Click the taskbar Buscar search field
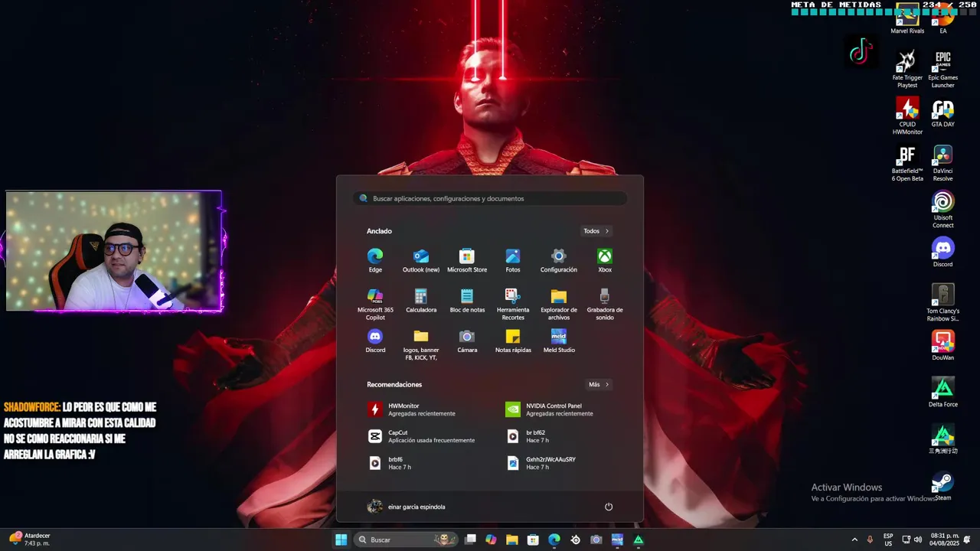980x551 pixels. coord(406,540)
